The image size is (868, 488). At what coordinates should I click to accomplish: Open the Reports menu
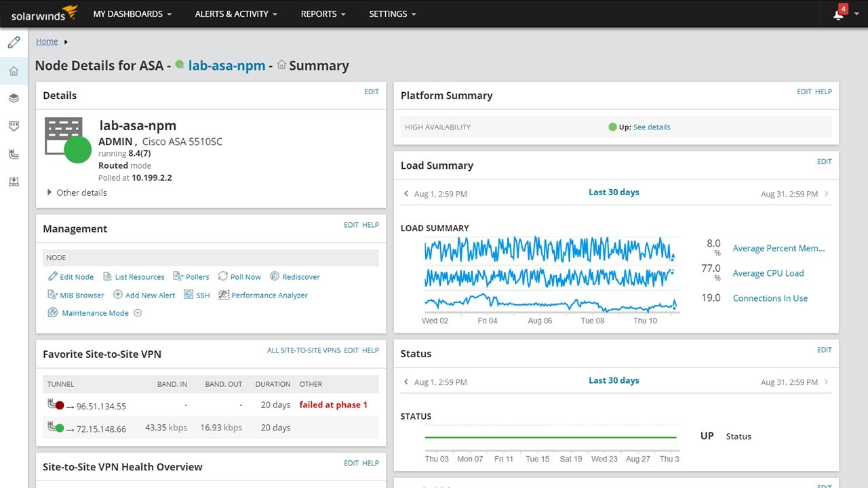tap(323, 14)
